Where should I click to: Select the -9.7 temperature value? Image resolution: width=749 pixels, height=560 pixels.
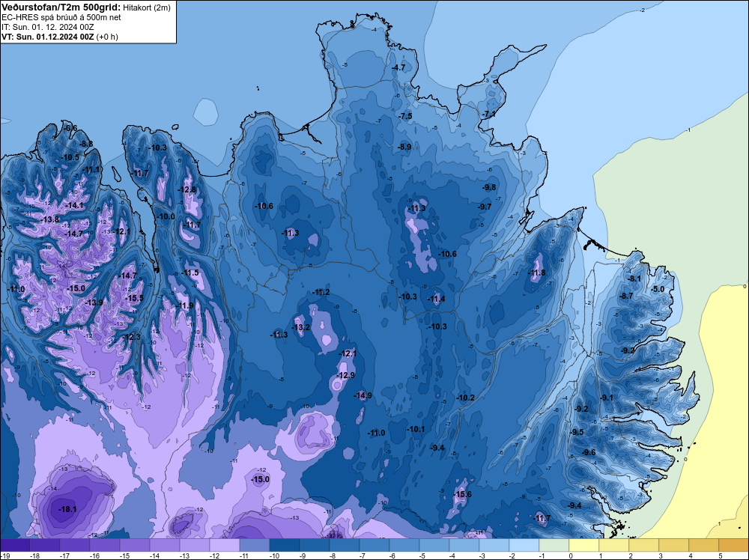(x=485, y=207)
